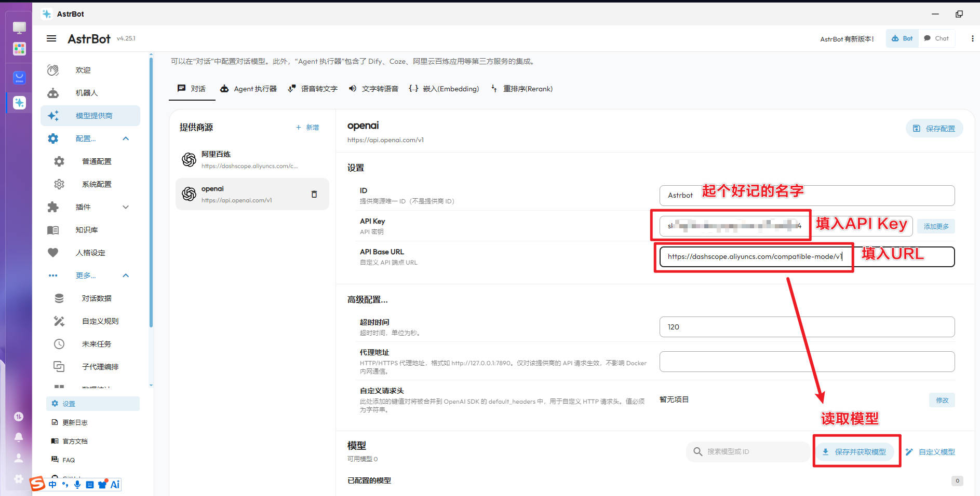
Task: Click the AstrBot 有新版本 notice
Action: click(847, 39)
